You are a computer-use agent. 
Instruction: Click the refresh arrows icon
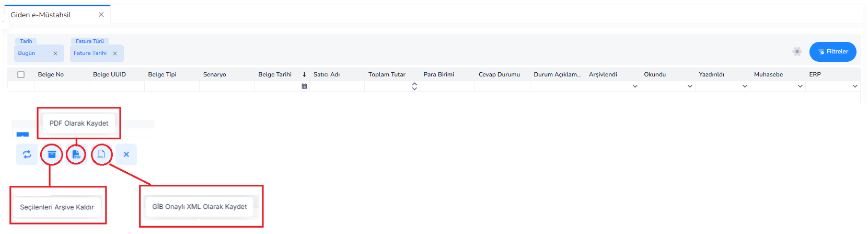click(27, 154)
